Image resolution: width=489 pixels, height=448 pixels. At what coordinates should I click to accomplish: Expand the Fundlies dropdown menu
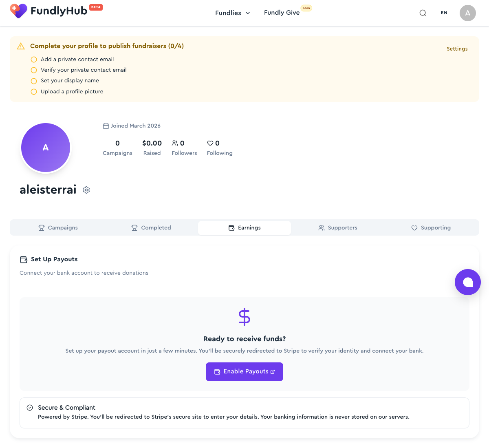click(232, 13)
